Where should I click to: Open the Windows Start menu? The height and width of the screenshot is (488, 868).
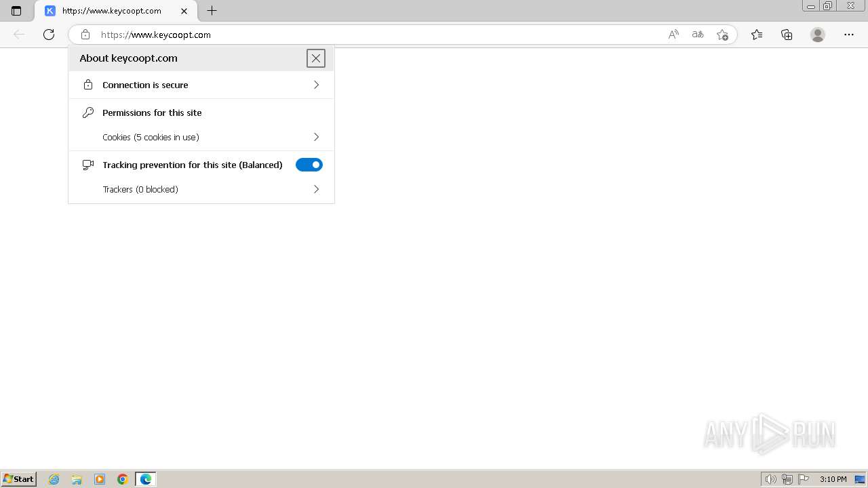click(18, 479)
